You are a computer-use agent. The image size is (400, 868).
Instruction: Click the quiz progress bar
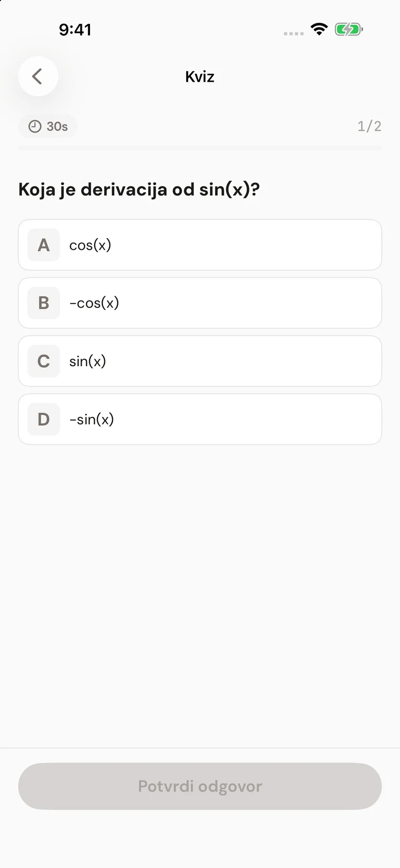point(200,148)
